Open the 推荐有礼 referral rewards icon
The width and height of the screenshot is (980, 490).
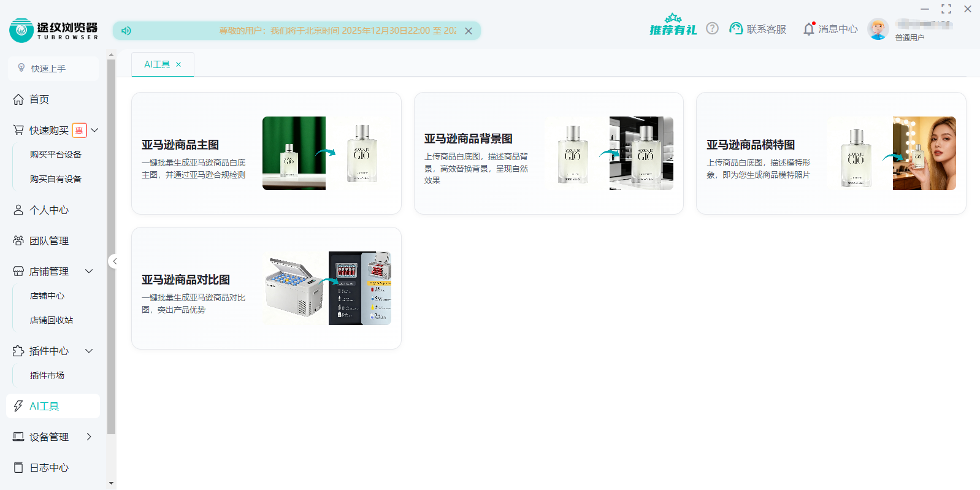673,26
